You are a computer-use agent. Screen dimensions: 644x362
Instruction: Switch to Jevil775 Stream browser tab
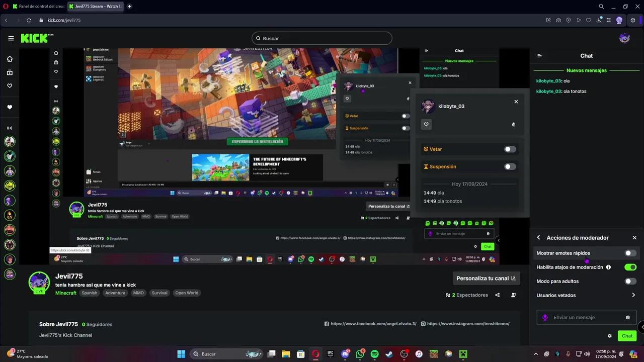95,7
